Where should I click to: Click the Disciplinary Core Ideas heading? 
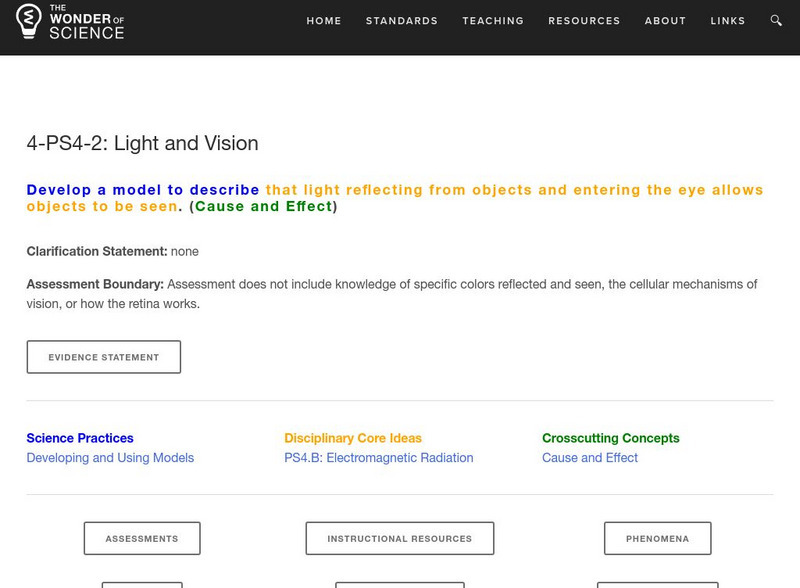tap(355, 436)
